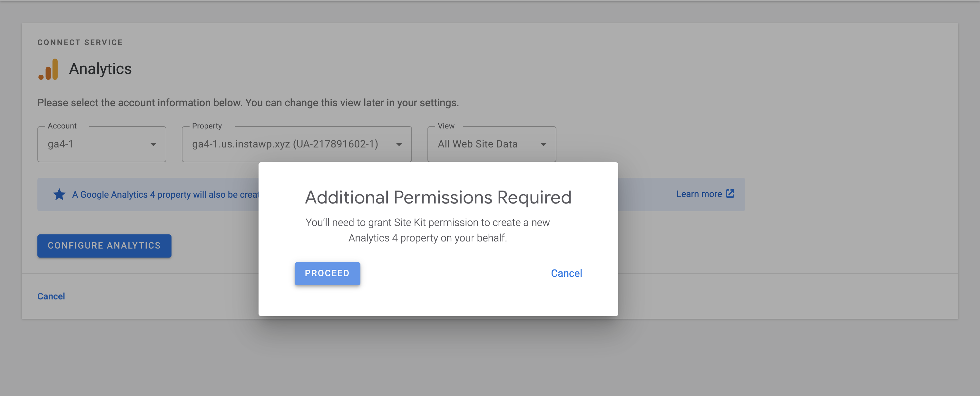
Task: Click the CONNECT SERVICE label
Action: click(x=80, y=42)
